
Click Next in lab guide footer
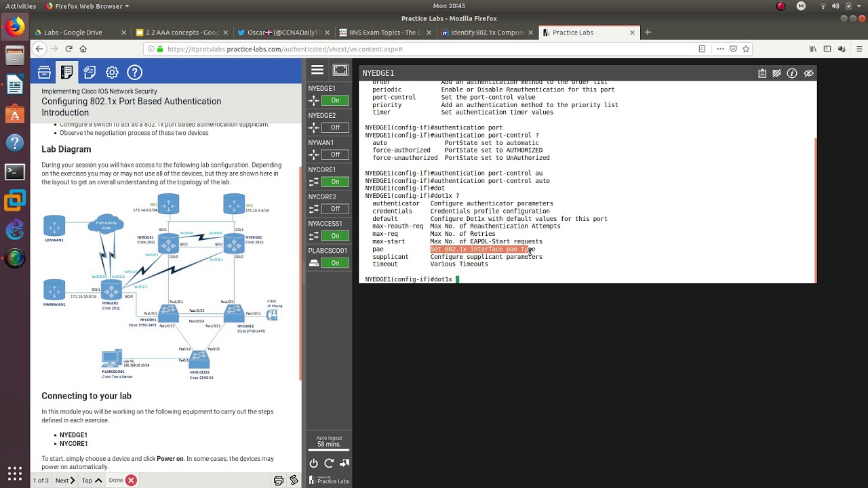tap(65, 481)
